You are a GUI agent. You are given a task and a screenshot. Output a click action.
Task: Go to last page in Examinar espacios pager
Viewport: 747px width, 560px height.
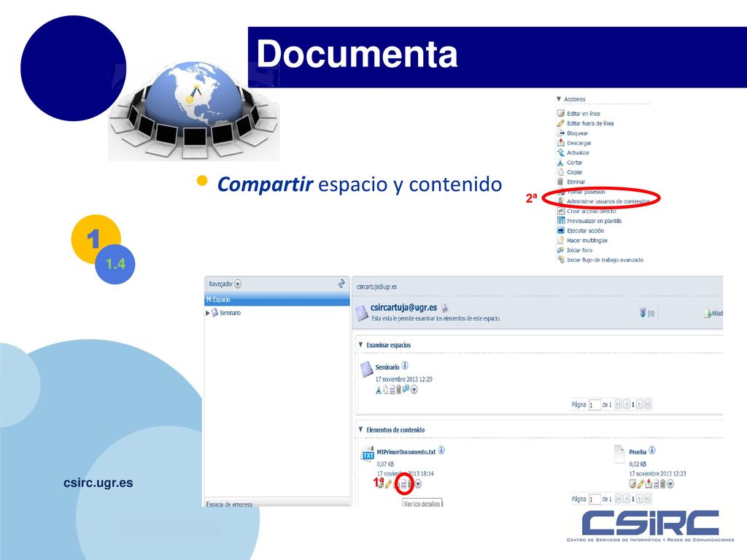(648, 404)
